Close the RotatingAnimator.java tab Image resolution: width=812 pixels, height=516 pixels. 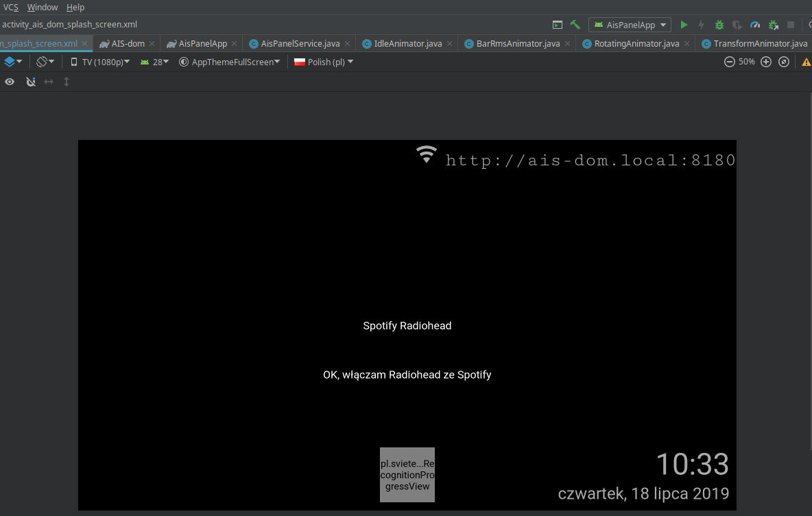686,43
